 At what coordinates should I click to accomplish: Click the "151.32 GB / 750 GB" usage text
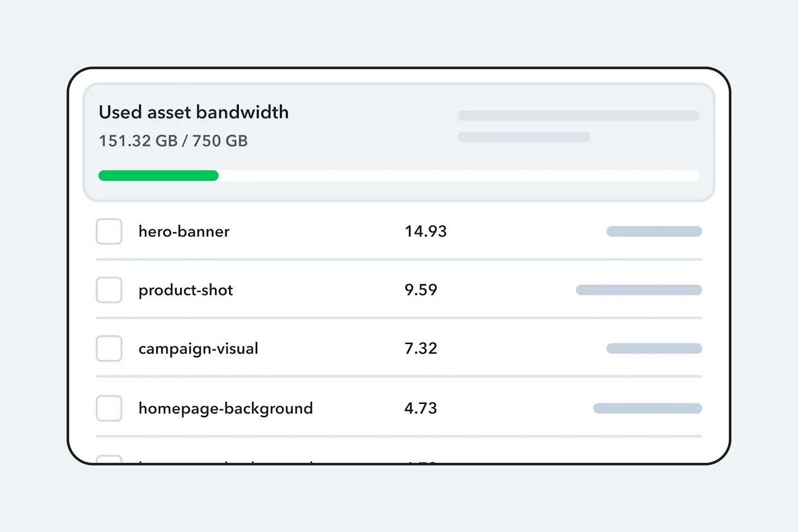point(174,141)
